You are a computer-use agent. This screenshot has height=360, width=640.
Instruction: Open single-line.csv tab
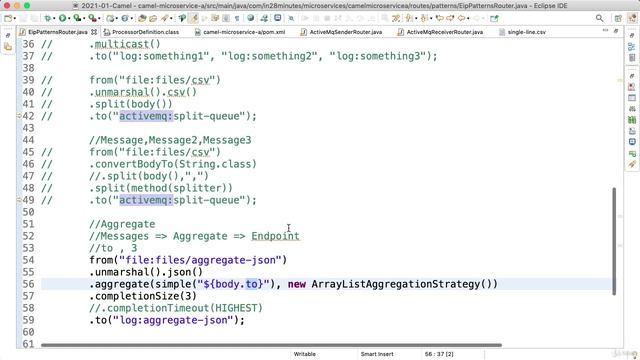[527, 32]
